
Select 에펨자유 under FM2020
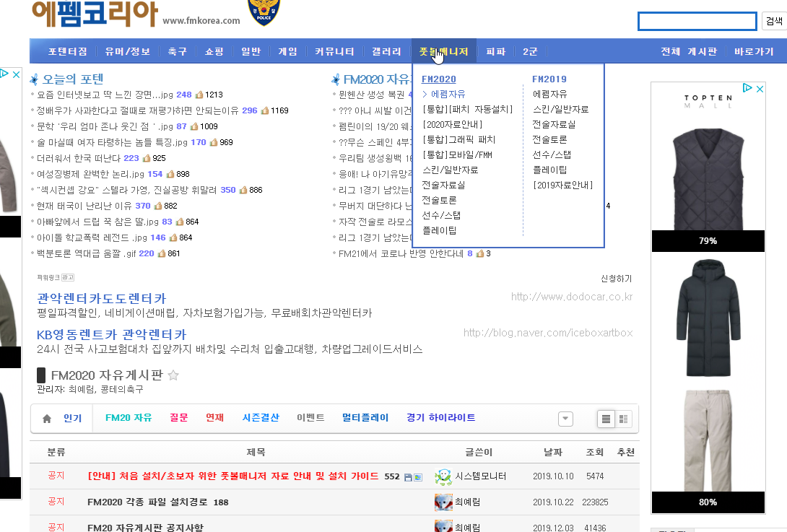coord(448,95)
